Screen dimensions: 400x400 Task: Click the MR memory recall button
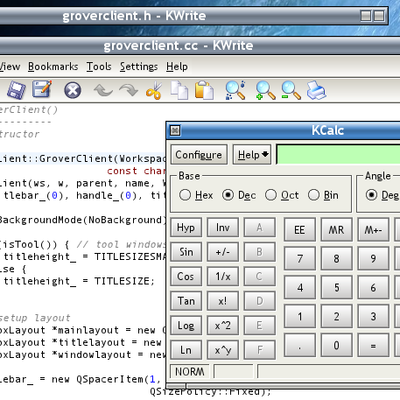pyautogui.click(x=336, y=230)
